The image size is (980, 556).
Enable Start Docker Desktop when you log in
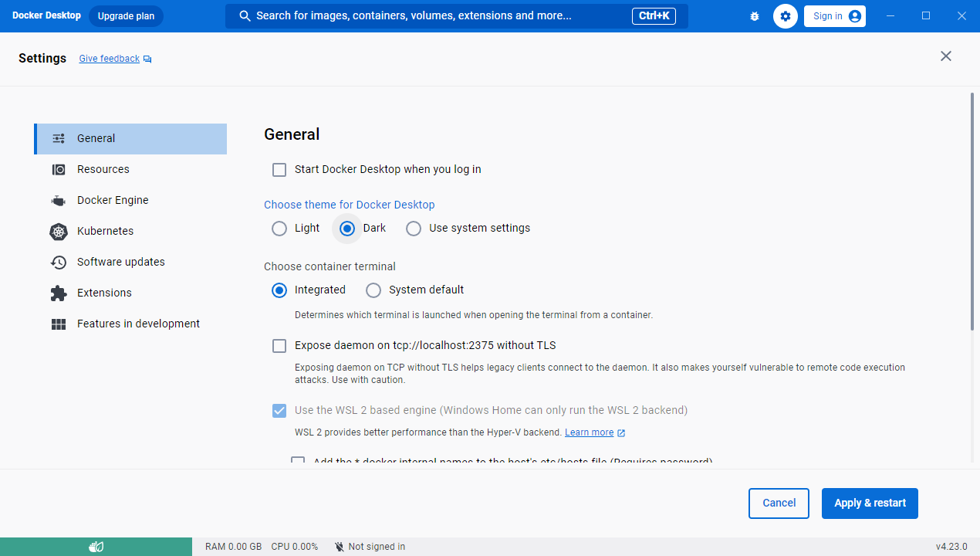tap(279, 170)
